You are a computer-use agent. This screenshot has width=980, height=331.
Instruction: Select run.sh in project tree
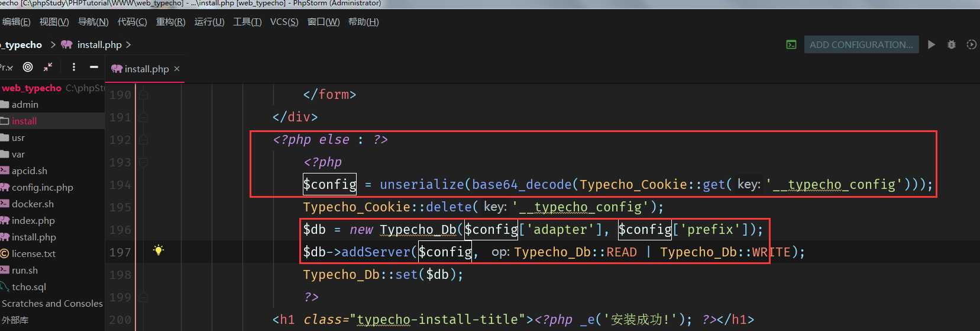click(25, 270)
